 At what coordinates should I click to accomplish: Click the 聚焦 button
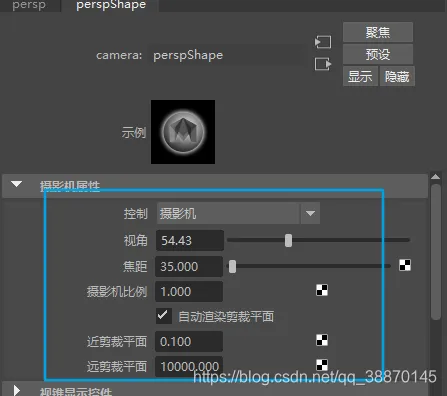[x=378, y=32]
